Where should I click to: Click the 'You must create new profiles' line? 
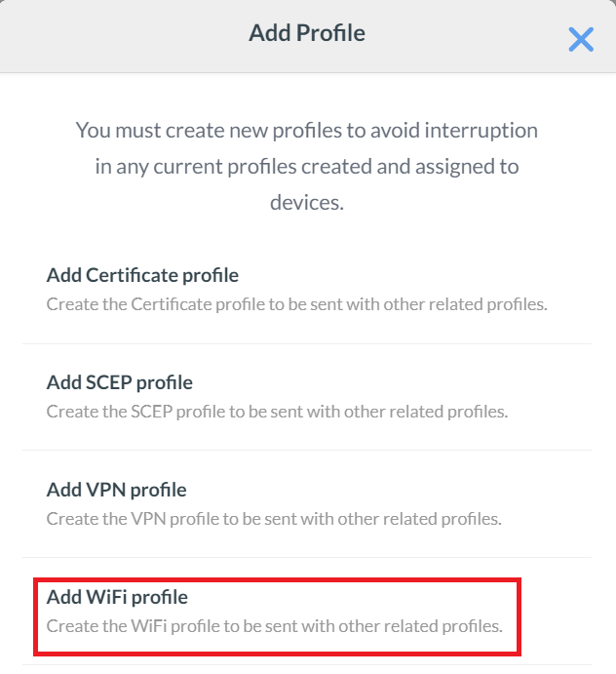coord(307,130)
